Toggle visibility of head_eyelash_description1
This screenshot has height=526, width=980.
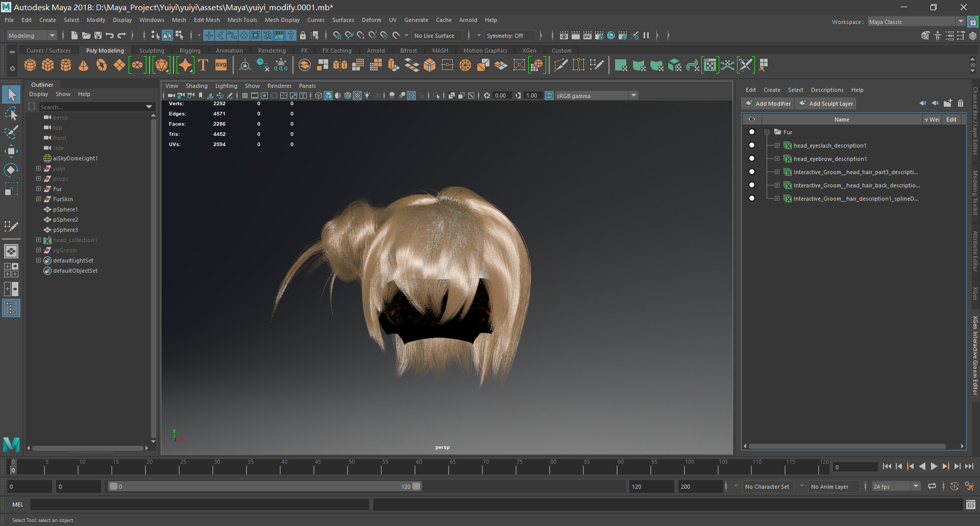(752, 145)
